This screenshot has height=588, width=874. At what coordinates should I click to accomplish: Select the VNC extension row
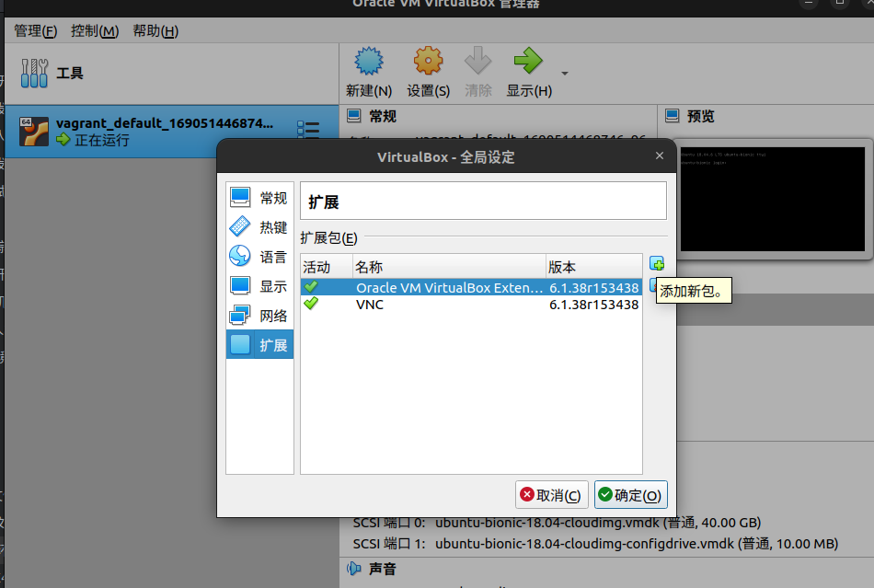pos(471,305)
